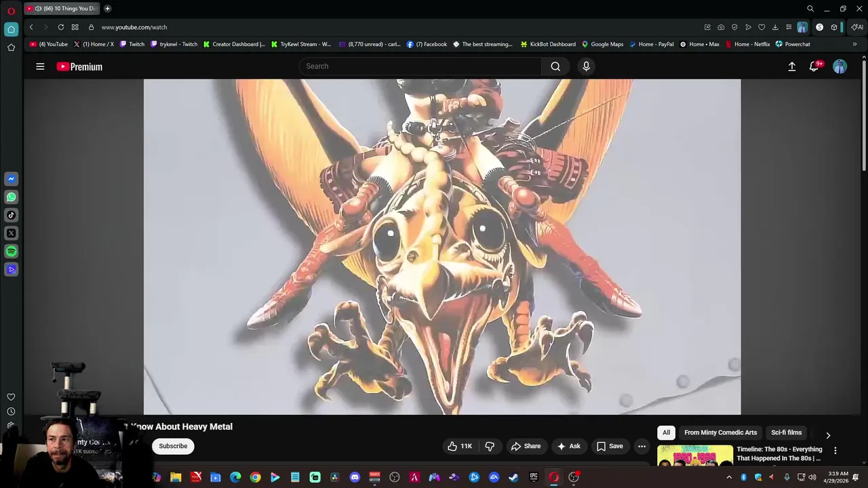Screen dimensions: 868x488
Task: Open a new browser tab with plus
Action: 107,9
